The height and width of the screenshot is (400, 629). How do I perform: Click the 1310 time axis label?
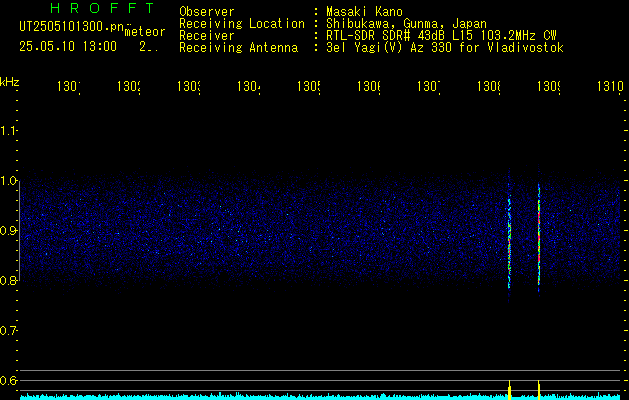pyautogui.click(x=610, y=86)
